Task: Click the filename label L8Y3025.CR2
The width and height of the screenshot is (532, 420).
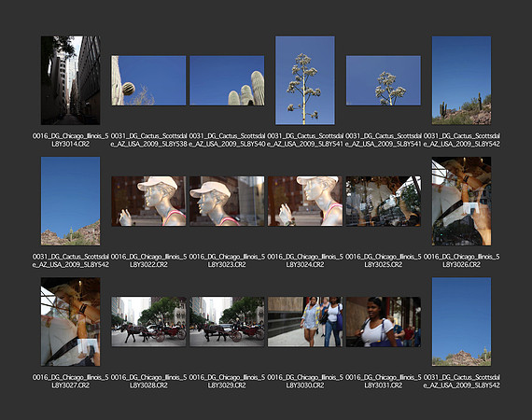Action: (384, 260)
